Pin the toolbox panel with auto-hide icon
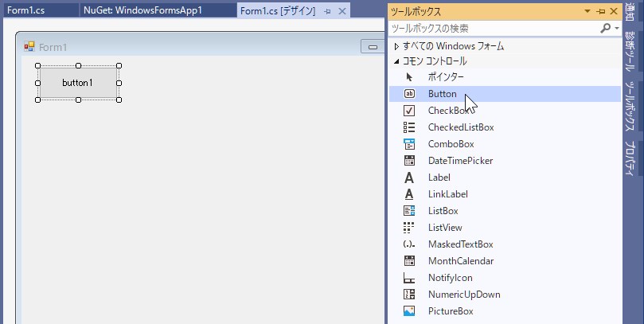This screenshot has height=324, width=644. (x=601, y=11)
